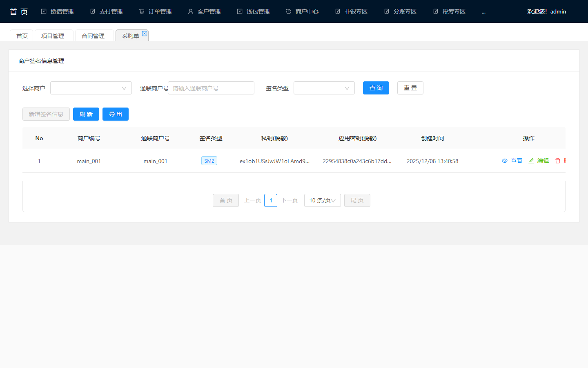Close the 采购单 tab with its X icon
This screenshot has width=588, height=368.
click(x=145, y=34)
